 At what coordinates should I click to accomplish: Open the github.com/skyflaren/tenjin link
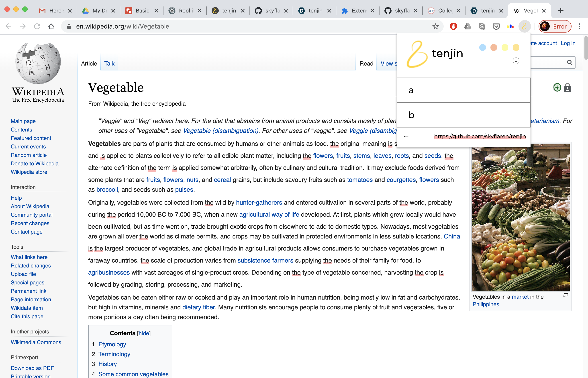click(480, 136)
